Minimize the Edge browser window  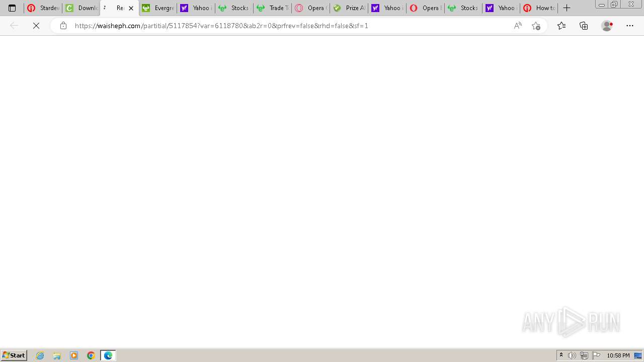(601, 5)
